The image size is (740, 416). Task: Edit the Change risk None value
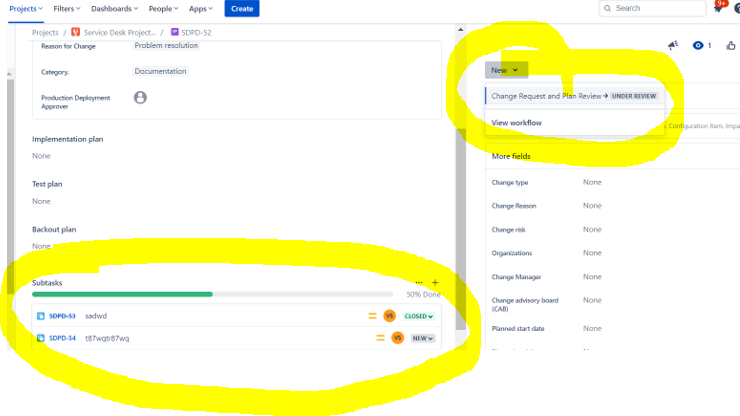592,229
